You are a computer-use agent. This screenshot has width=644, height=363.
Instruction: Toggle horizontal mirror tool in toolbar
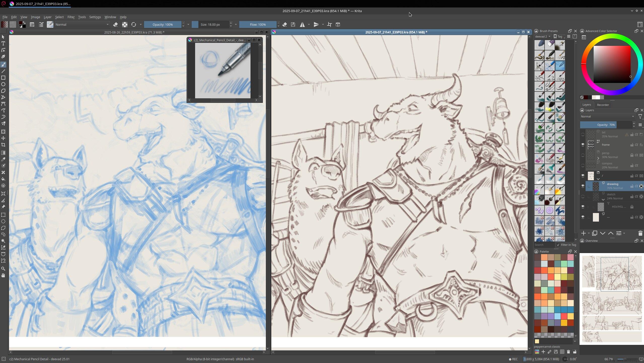(x=302, y=24)
